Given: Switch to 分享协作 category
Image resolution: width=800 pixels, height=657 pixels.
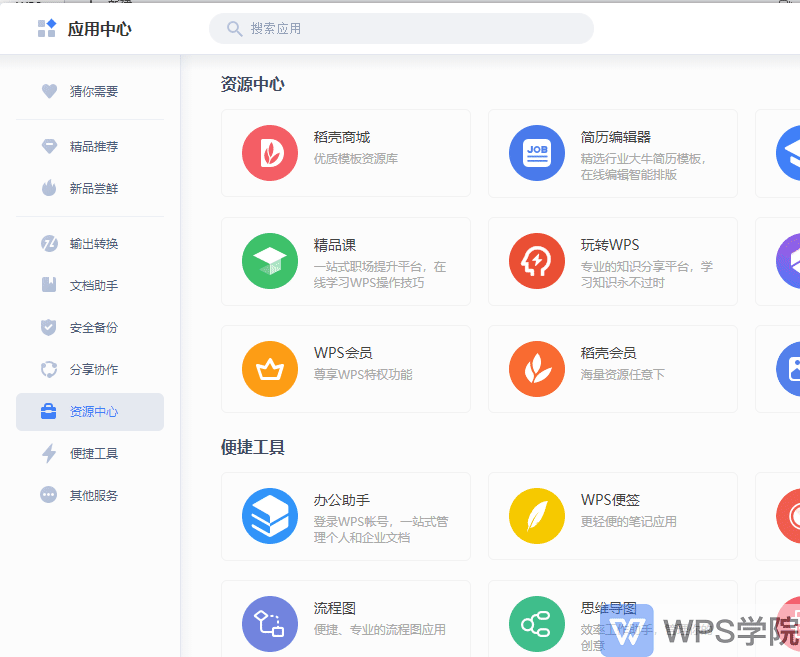Looking at the screenshot, I should [x=90, y=369].
